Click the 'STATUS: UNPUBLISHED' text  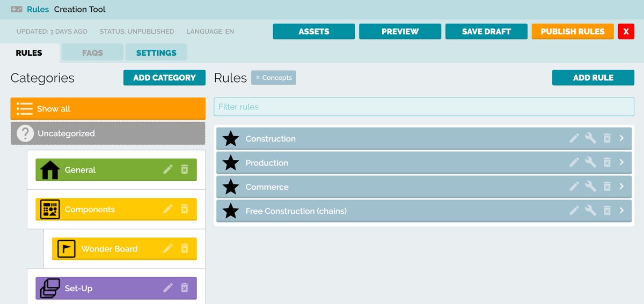[137, 32]
